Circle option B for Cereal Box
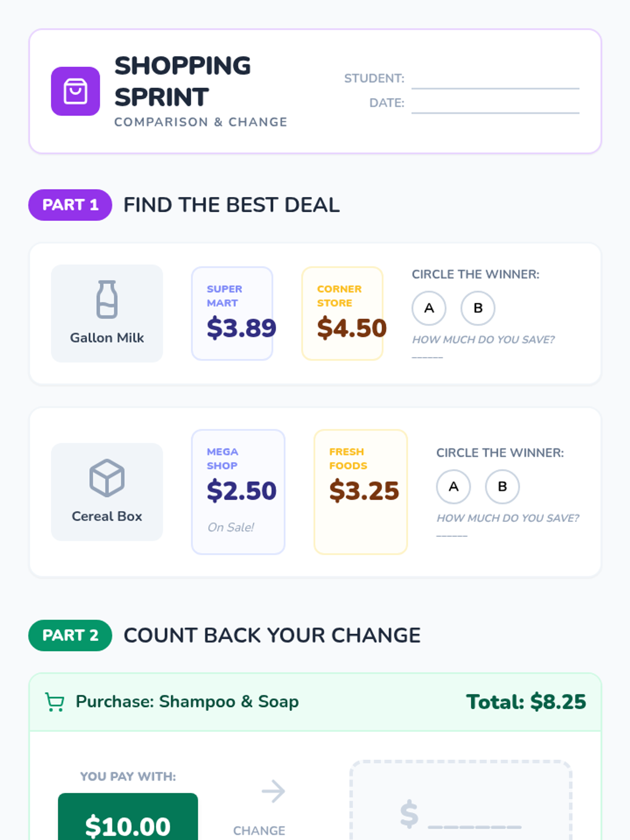This screenshot has height=840, width=630. (502, 487)
